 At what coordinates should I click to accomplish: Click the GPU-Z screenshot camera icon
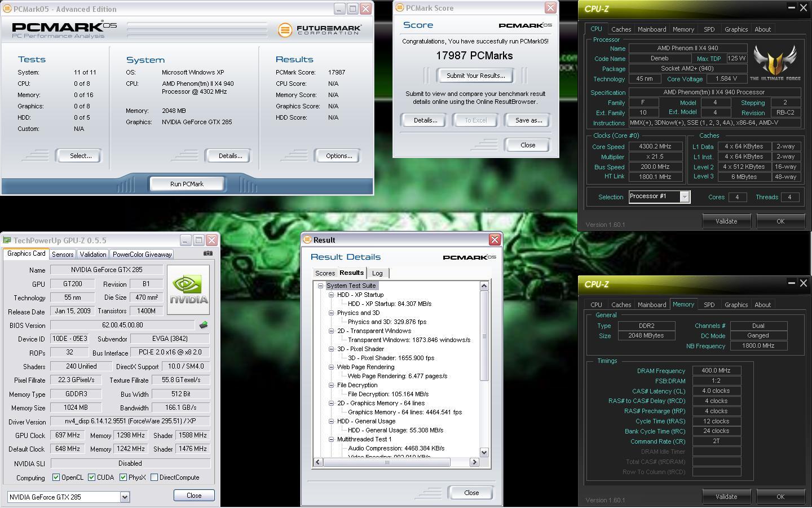click(x=208, y=253)
